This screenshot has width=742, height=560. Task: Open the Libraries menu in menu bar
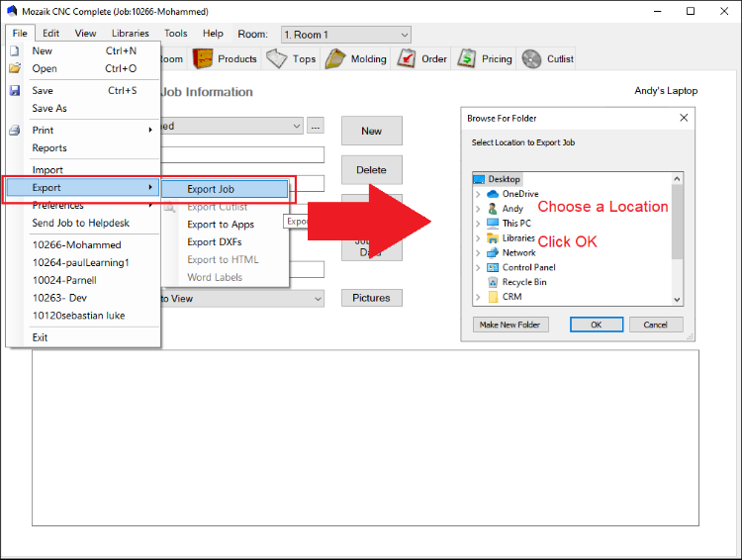(130, 34)
